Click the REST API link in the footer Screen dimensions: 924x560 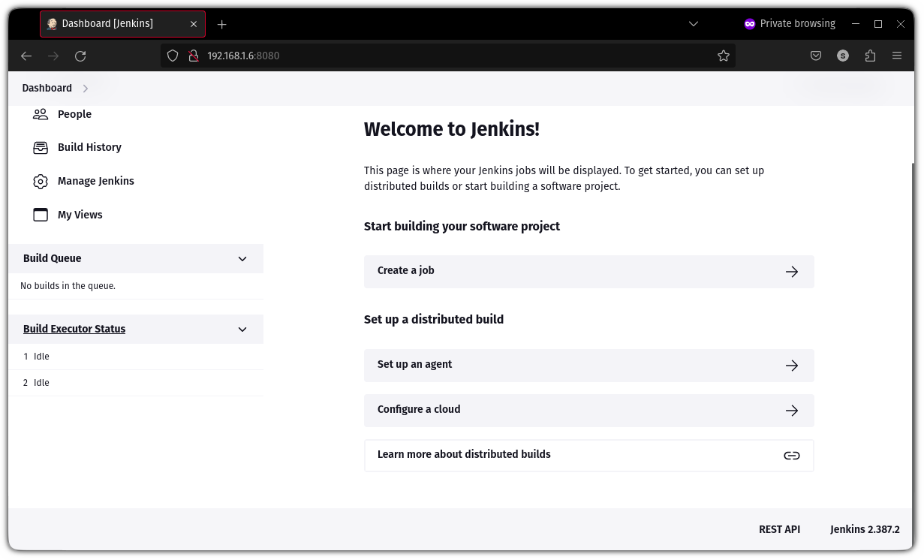point(779,529)
